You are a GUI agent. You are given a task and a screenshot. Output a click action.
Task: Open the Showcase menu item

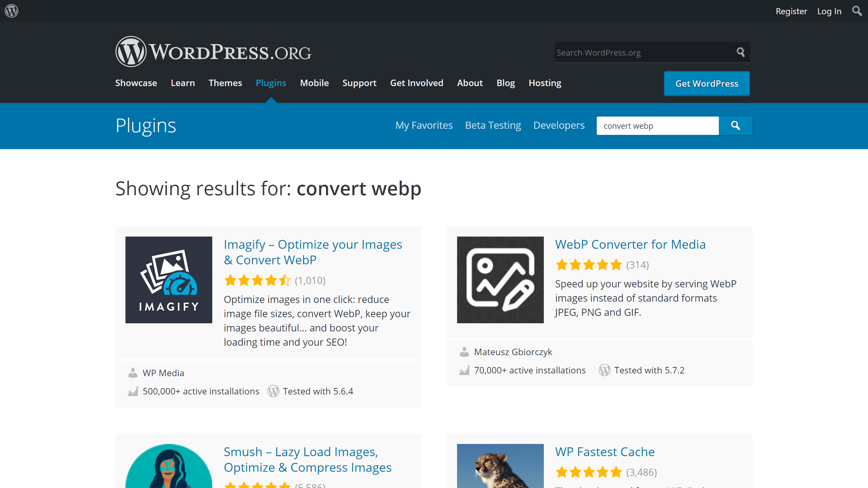tap(136, 83)
